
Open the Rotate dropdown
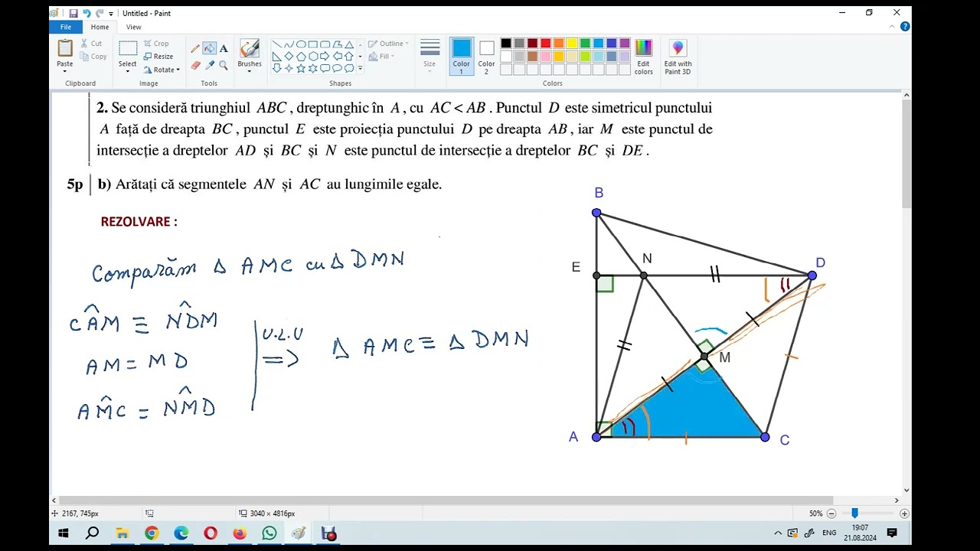click(x=162, y=70)
